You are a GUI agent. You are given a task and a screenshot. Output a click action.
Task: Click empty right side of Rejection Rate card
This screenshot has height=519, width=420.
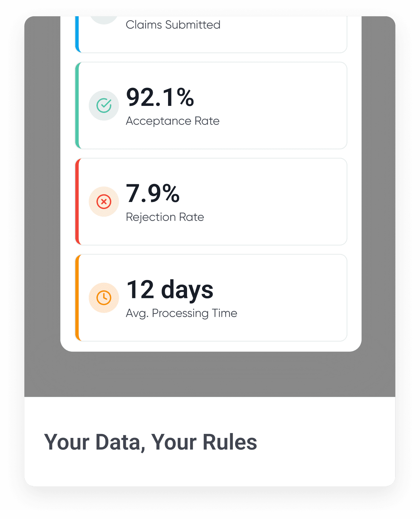coord(291,202)
